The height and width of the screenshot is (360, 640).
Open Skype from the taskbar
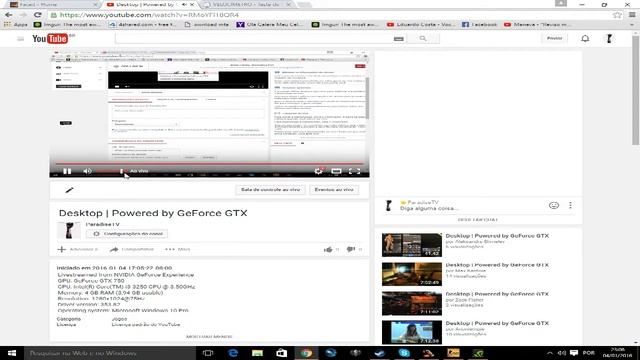404,353
